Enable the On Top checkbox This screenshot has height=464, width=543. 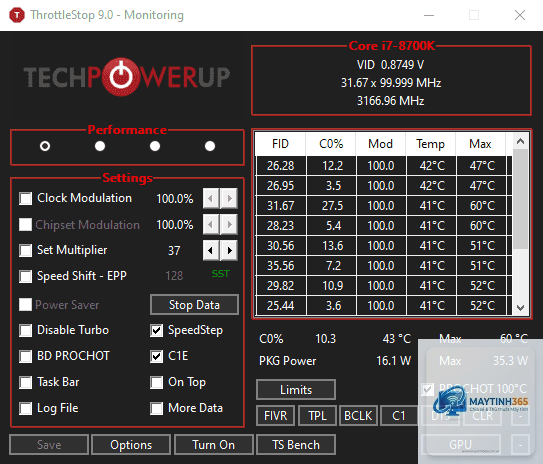[157, 383]
